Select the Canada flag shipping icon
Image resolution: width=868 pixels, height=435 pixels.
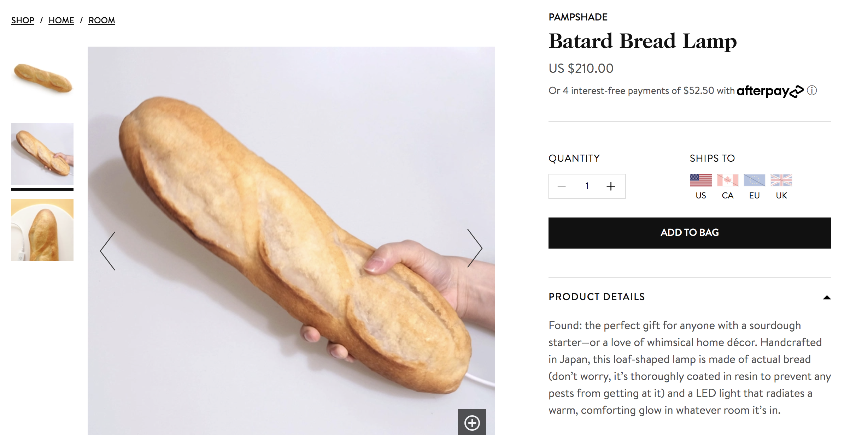[727, 180]
